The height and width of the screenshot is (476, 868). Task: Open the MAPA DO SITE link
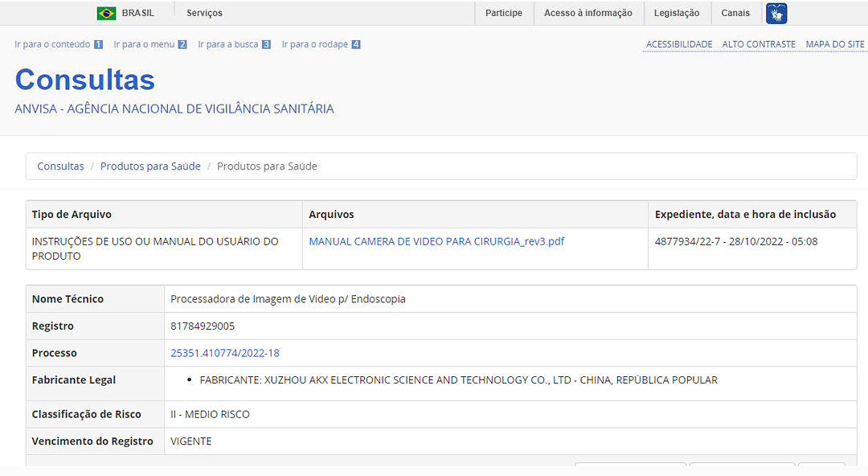coord(835,44)
